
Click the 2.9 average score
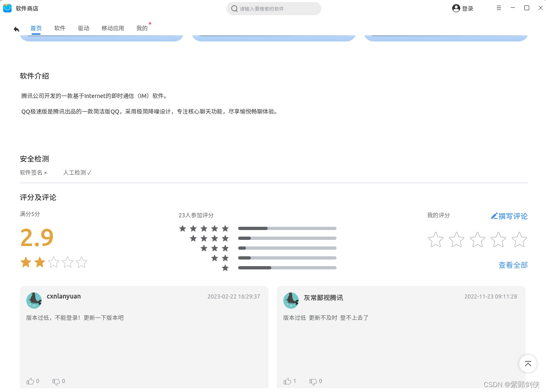(37, 238)
